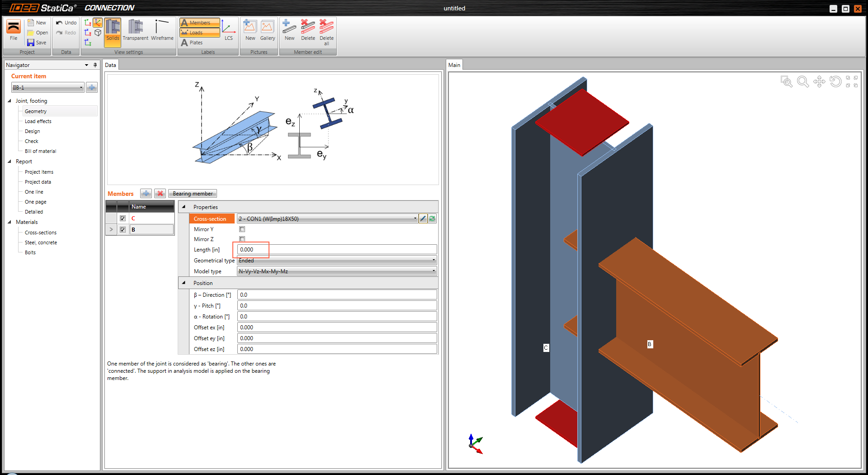Switch to the Main tab
The width and height of the screenshot is (868, 475).
coord(454,65)
